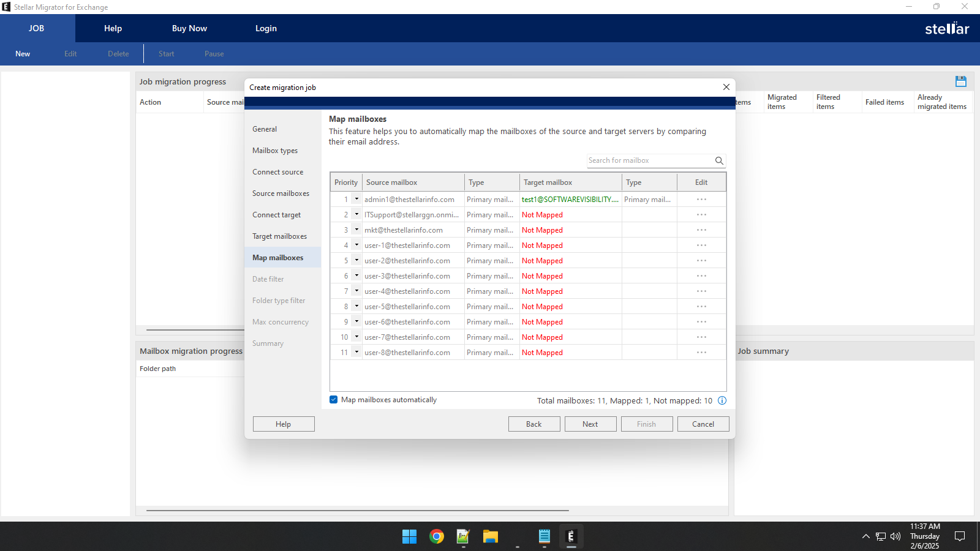980x551 pixels.
Task: Open the Help menu tab
Action: click(113, 28)
